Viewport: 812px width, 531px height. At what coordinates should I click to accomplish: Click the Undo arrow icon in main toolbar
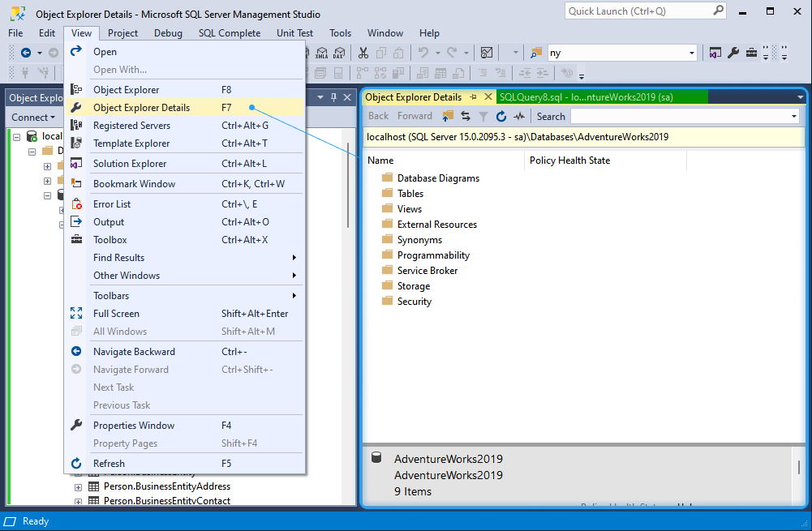tap(423, 53)
